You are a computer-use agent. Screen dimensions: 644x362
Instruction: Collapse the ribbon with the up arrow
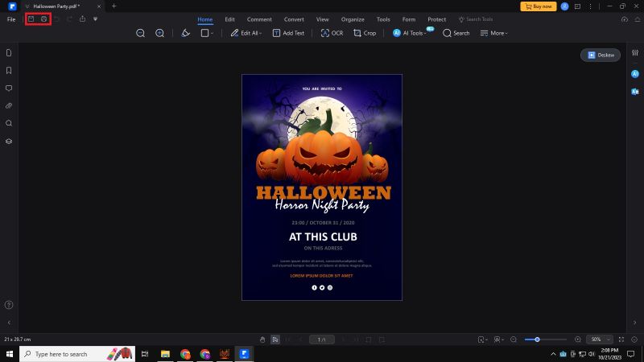[x=638, y=19]
